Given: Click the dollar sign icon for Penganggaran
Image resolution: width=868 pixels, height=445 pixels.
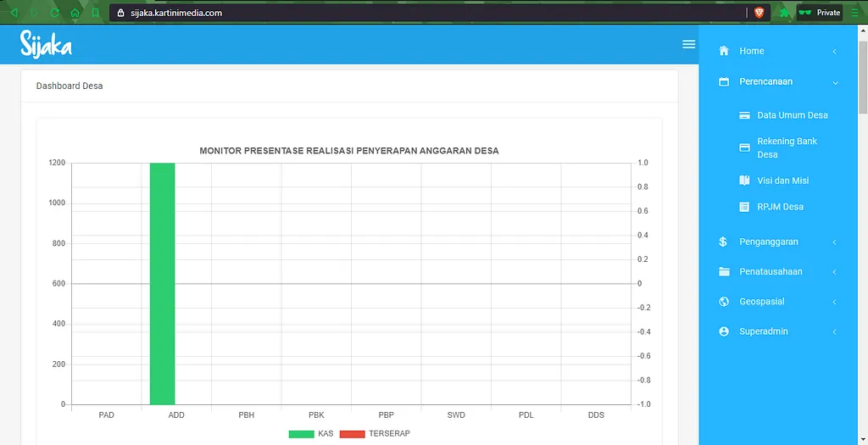Looking at the screenshot, I should click(x=723, y=242).
